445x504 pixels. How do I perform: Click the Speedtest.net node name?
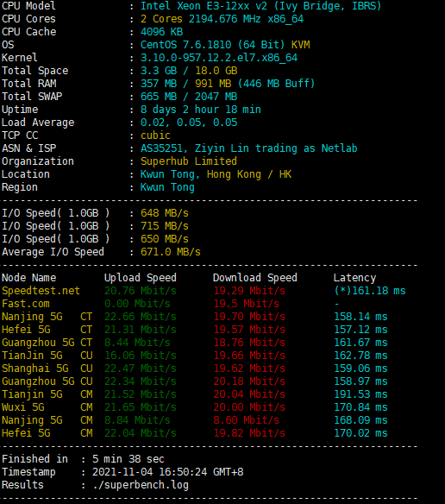click(41, 291)
